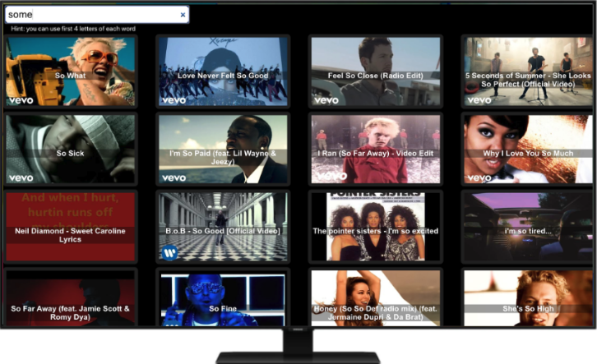This screenshot has height=364, width=597.
Task: Click vevo logo on 'She Looks So Perfect' tile
Action: pyautogui.click(x=479, y=100)
